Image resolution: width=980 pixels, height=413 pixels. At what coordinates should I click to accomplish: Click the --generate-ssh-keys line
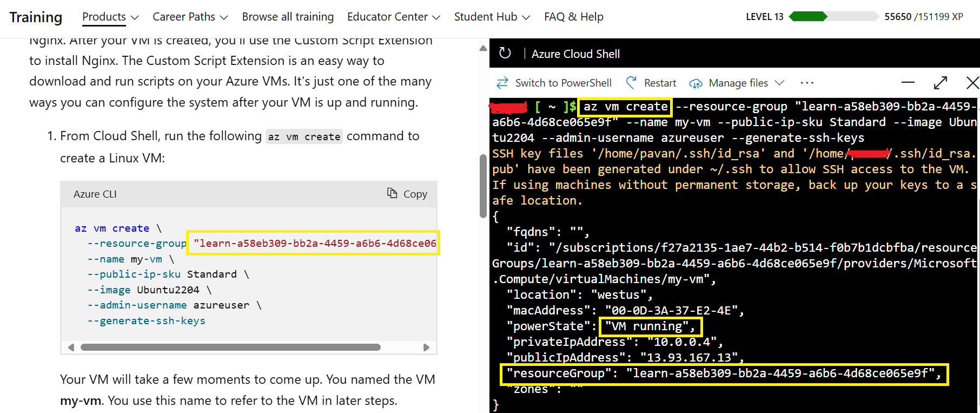(x=146, y=321)
